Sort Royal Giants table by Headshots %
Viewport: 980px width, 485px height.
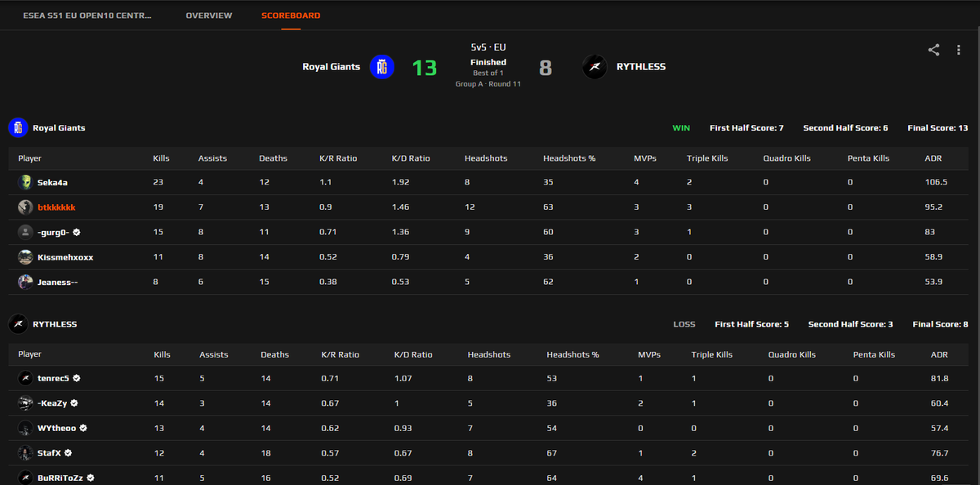[569, 158]
